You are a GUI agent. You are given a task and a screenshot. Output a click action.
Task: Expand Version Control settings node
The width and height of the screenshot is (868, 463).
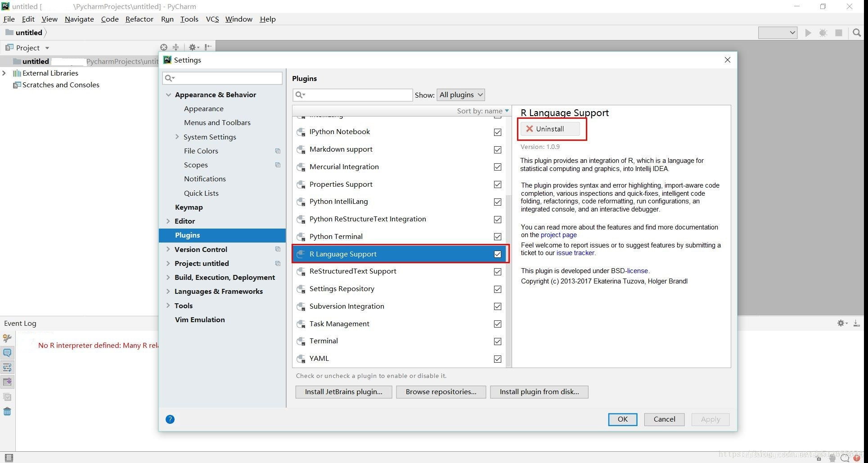coord(168,249)
